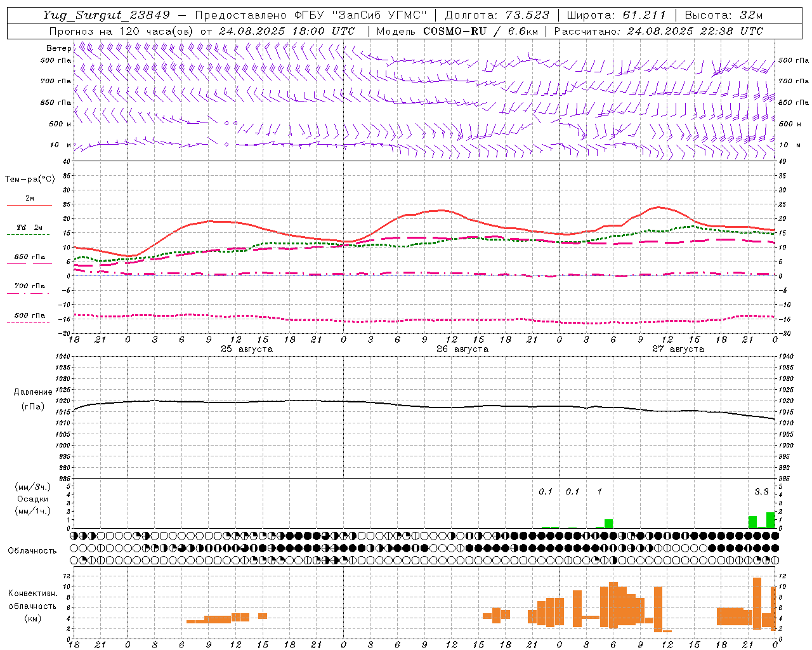Click the "27 августа" date label

pos(678,349)
